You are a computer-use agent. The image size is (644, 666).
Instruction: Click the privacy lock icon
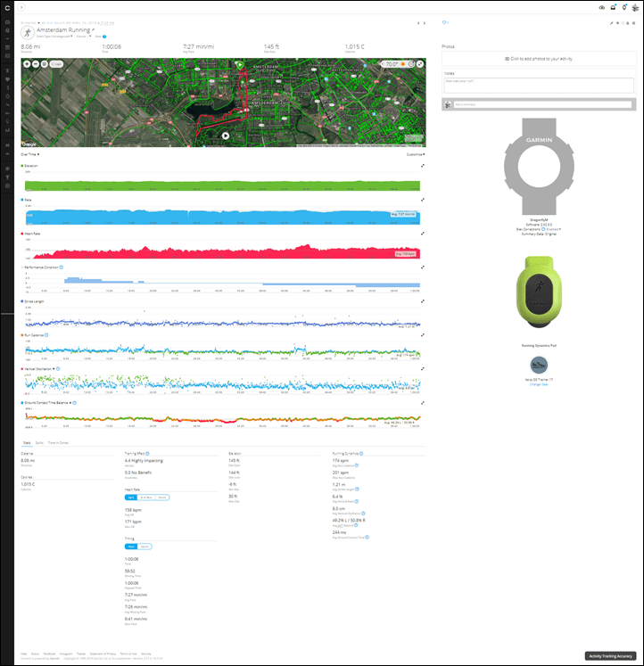pos(628,23)
